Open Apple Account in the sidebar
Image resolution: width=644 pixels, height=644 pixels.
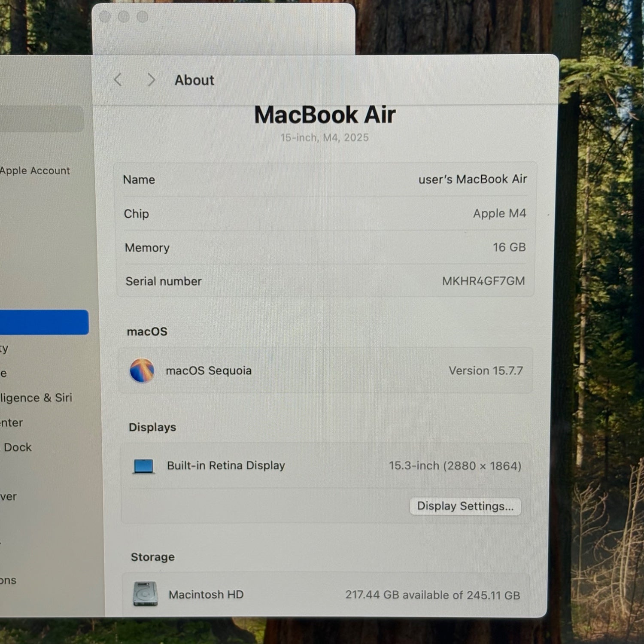pos(35,170)
